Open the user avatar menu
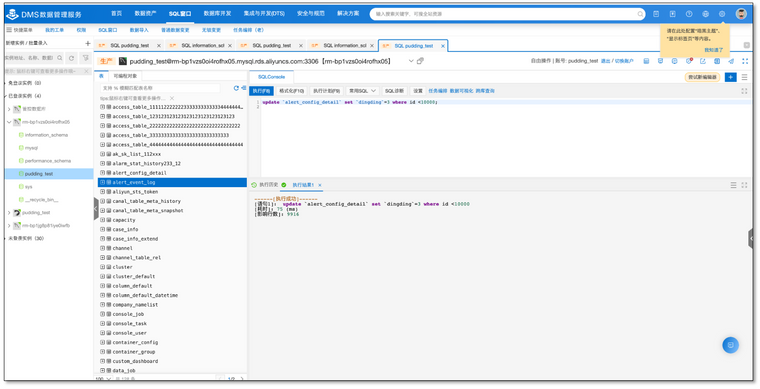Image resolution: width=760 pixels, height=389 pixels. click(x=741, y=14)
